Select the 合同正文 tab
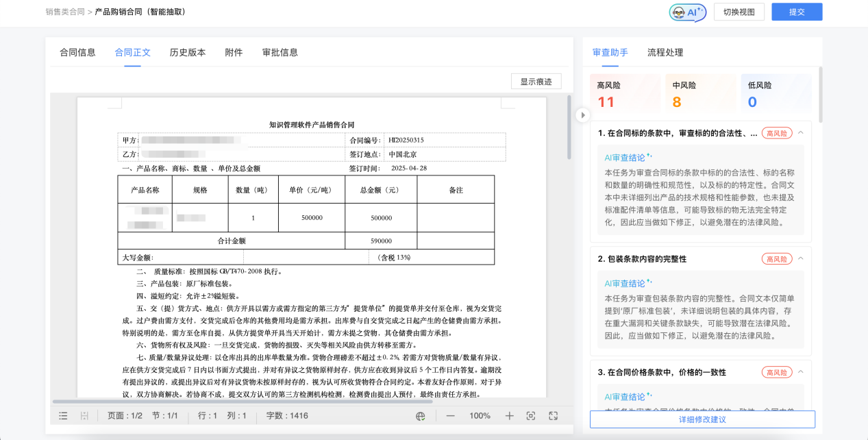 (133, 52)
